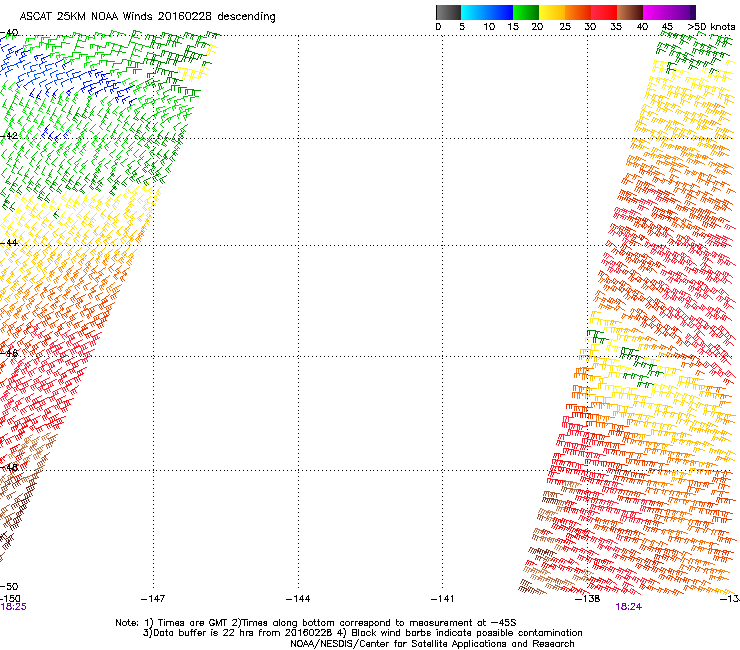The width and height of the screenshot is (740, 650).
Task: Click the magenta 40–45 knots color bar segment
Action: coord(656,12)
